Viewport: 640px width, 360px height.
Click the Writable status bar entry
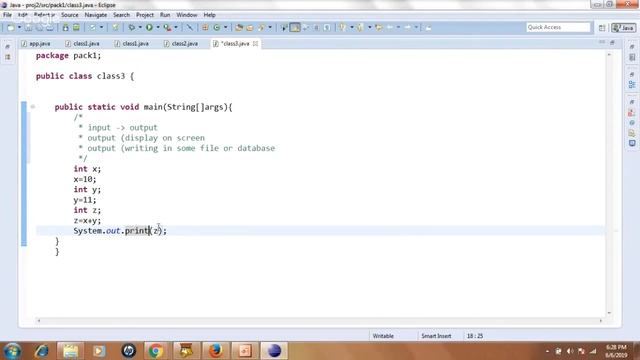tap(383, 336)
